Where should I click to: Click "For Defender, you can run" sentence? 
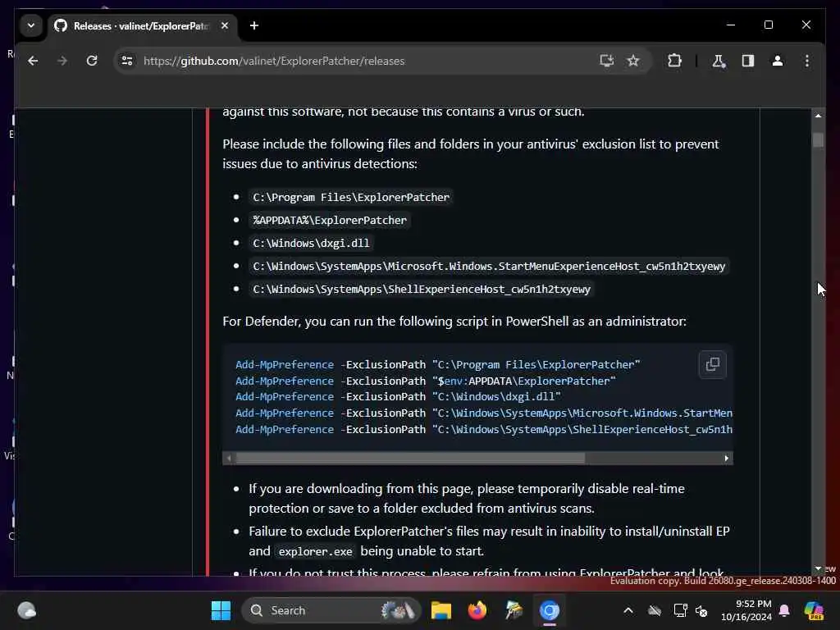[x=454, y=322]
